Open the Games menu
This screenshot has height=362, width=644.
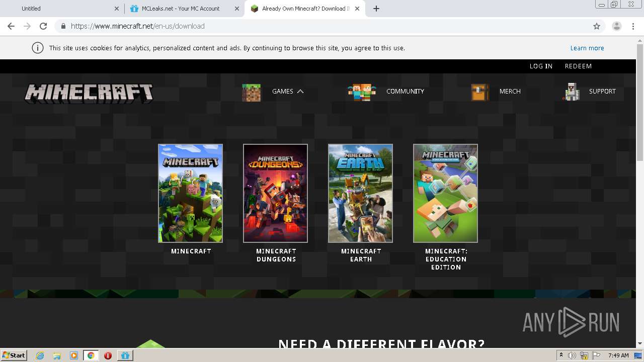[x=283, y=92]
